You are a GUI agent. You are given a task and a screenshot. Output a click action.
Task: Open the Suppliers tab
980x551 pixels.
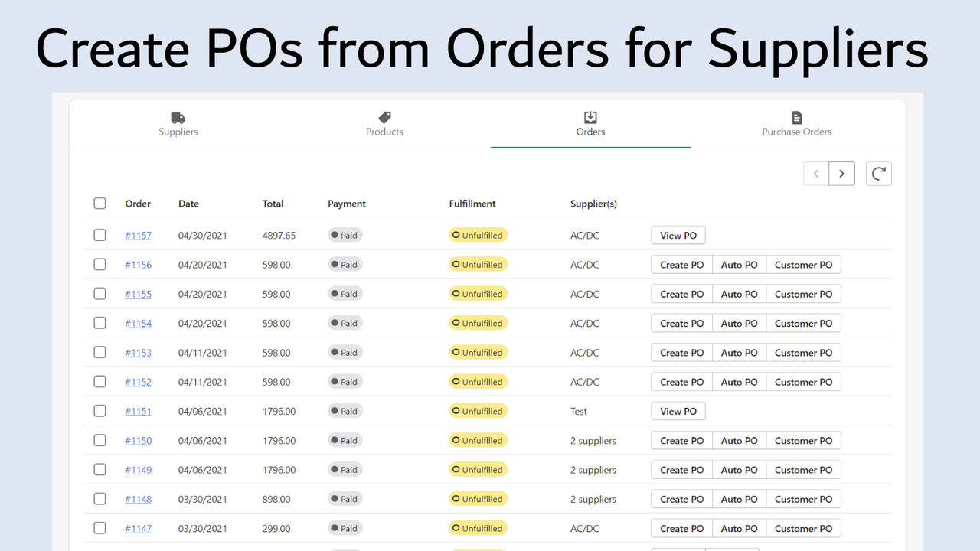pyautogui.click(x=178, y=125)
